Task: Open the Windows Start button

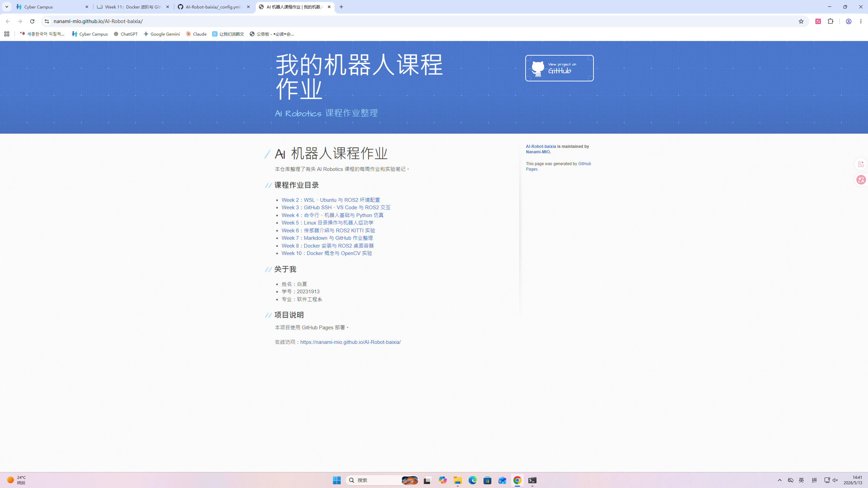Action: click(x=337, y=480)
